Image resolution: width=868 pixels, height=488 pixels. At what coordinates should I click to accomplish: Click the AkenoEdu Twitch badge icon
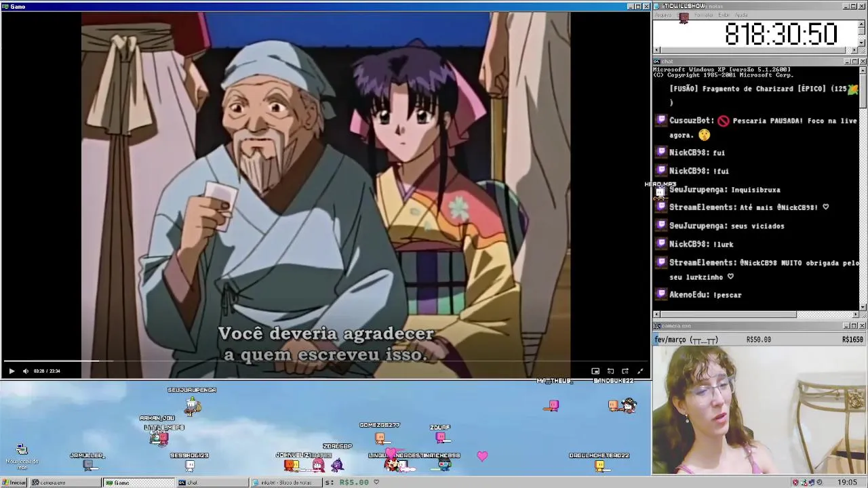point(661,294)
